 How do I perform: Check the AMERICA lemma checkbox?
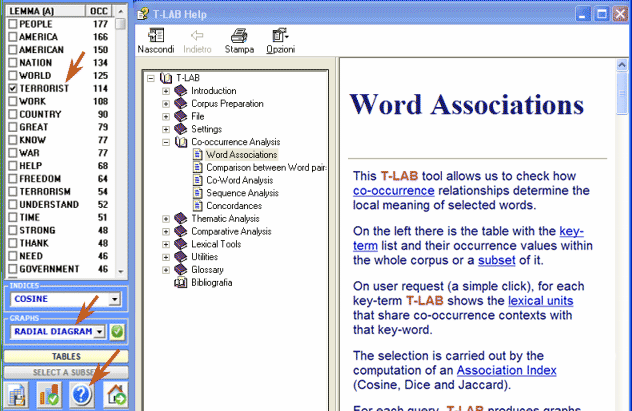13,37
